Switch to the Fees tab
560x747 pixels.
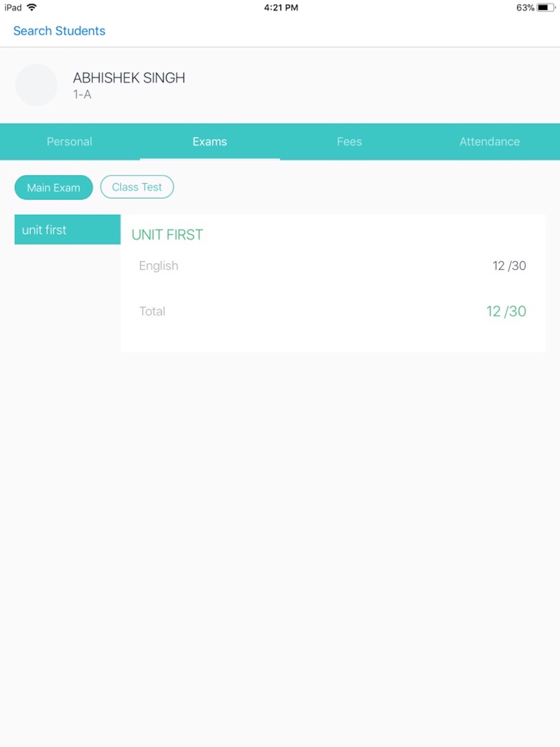point(349,142)
